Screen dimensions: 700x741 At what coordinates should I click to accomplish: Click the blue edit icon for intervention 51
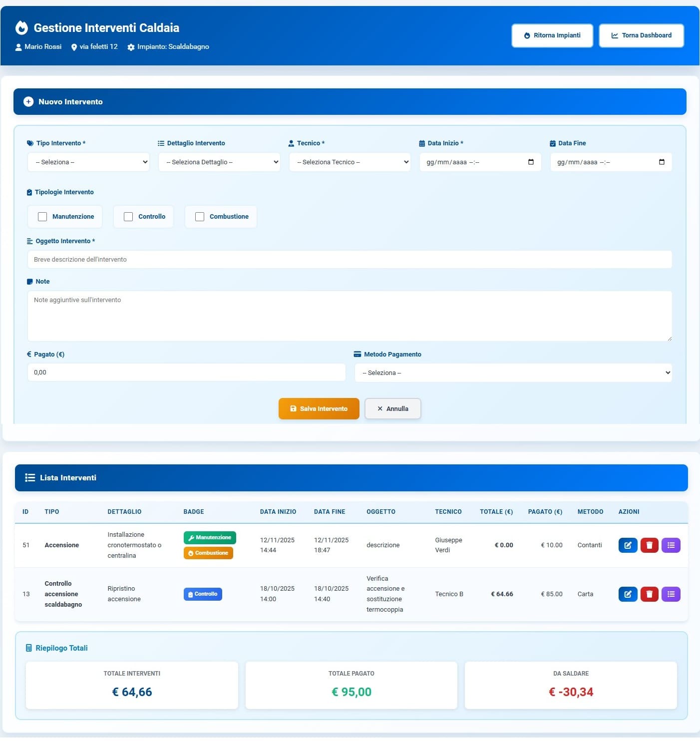coord(628,545)
